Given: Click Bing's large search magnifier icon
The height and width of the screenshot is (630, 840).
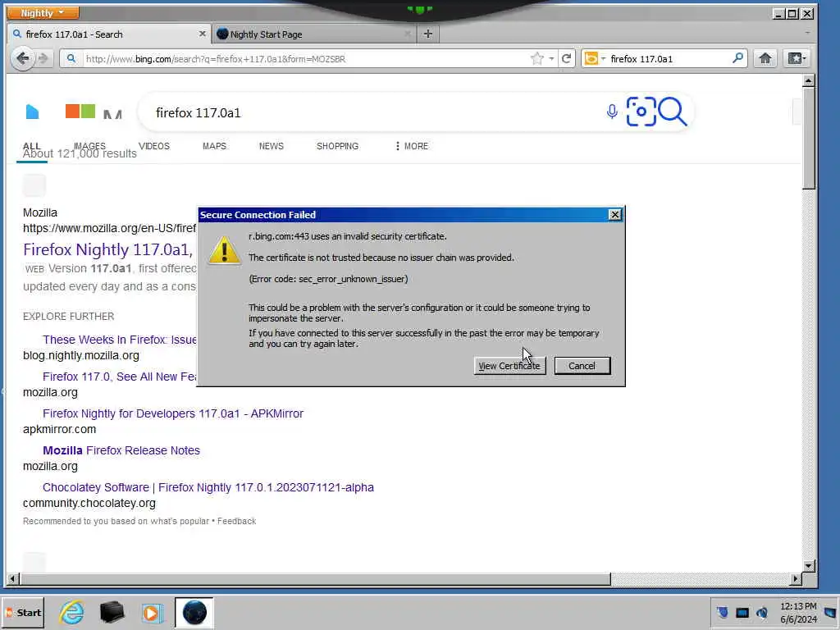Looking at the screenshot, I should pyautogui.click(x=673, y=112).
